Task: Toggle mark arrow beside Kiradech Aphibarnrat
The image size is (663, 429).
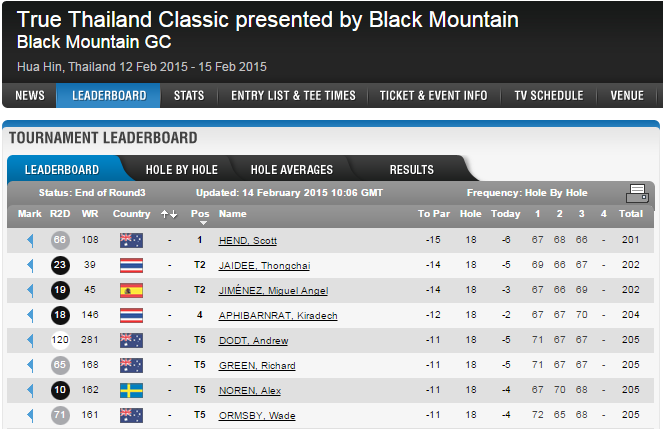Action: [x=30, y=315]
